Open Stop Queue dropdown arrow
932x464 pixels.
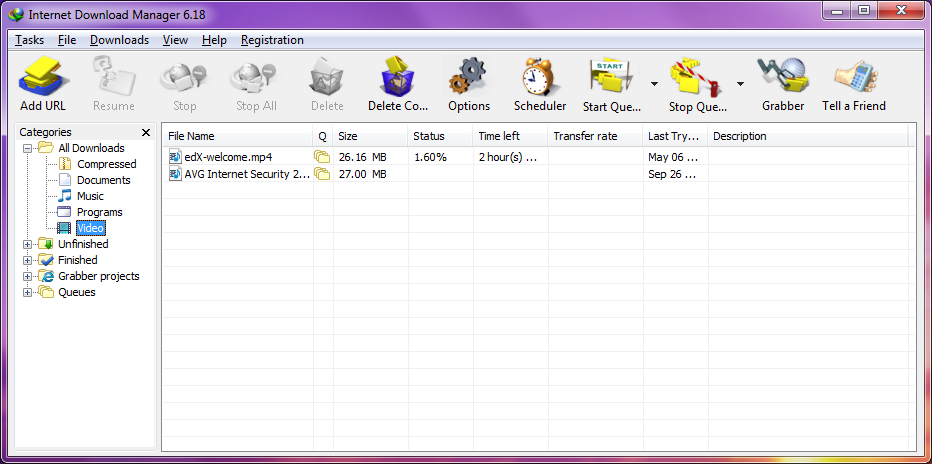(740, 84)
